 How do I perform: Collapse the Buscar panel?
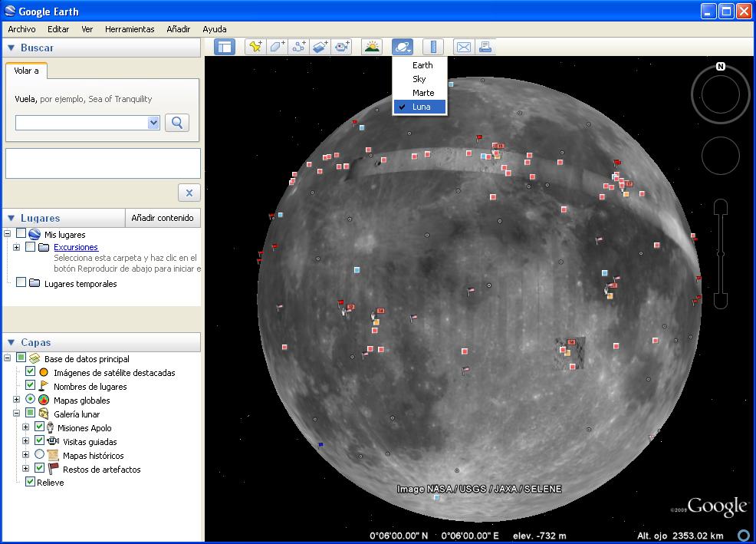click(x=11, y=48)
